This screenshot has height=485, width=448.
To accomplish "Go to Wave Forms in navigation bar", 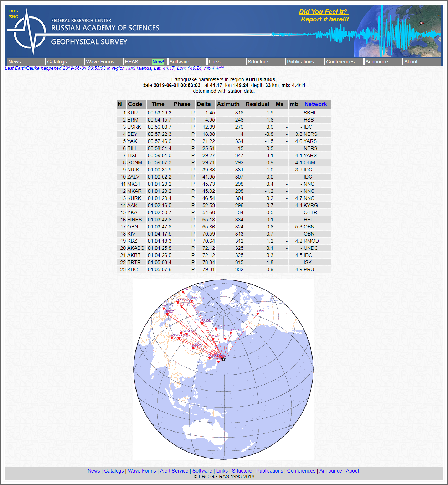I will 100,62.
